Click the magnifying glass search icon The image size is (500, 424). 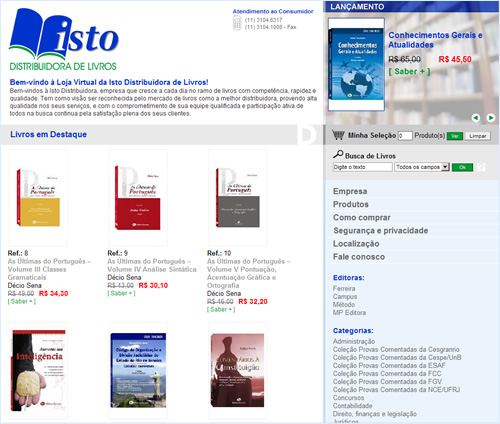pyautogui.click(x=338, y=154)
